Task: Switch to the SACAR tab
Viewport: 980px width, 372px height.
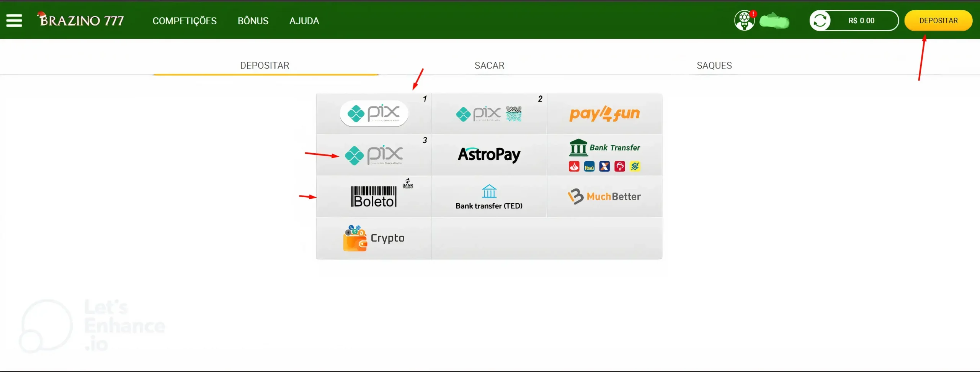Action: pyautogui.click(x=489, y=66)
